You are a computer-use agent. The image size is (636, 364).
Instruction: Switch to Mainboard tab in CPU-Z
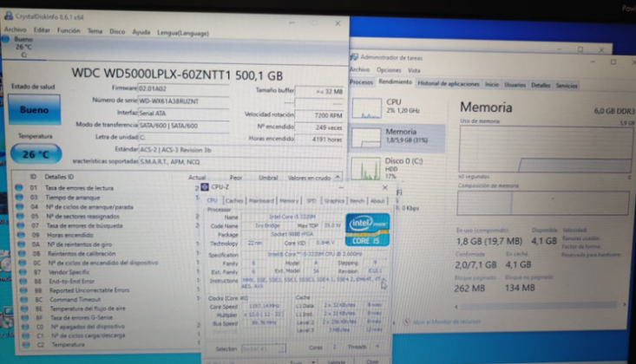pos(261,201)
